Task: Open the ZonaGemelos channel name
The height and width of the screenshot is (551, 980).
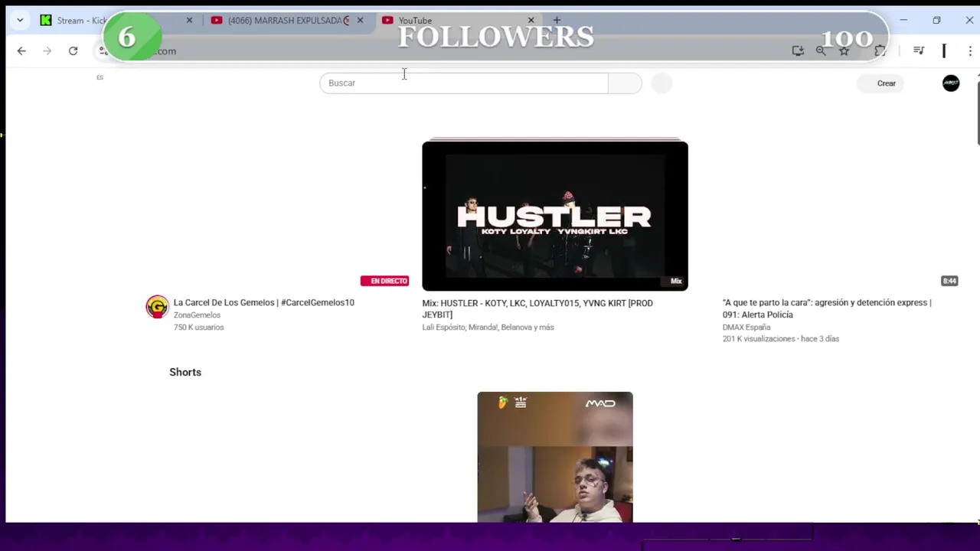Action: (x=197, y=315)
